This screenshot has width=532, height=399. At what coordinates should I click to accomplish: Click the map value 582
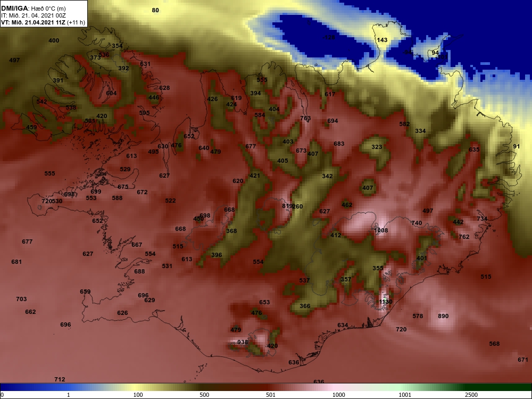click(x=404, y=124)
